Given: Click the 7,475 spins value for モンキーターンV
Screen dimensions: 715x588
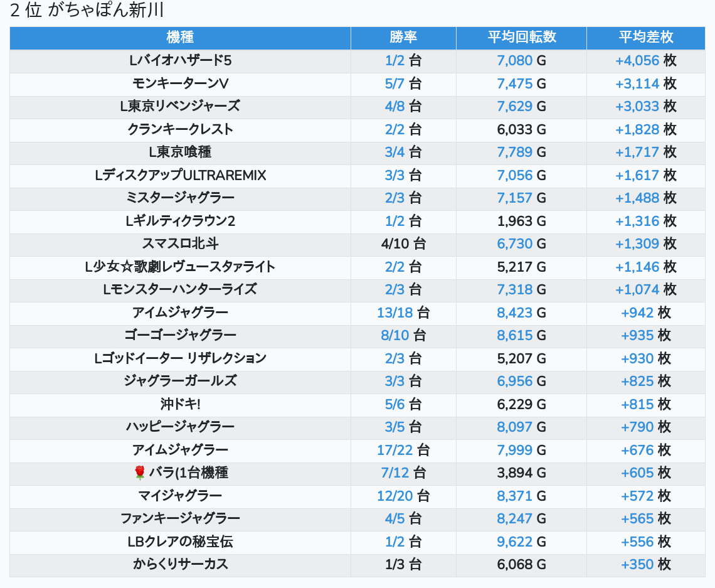Looking at the screenshot, I should (x=514, y=83).
